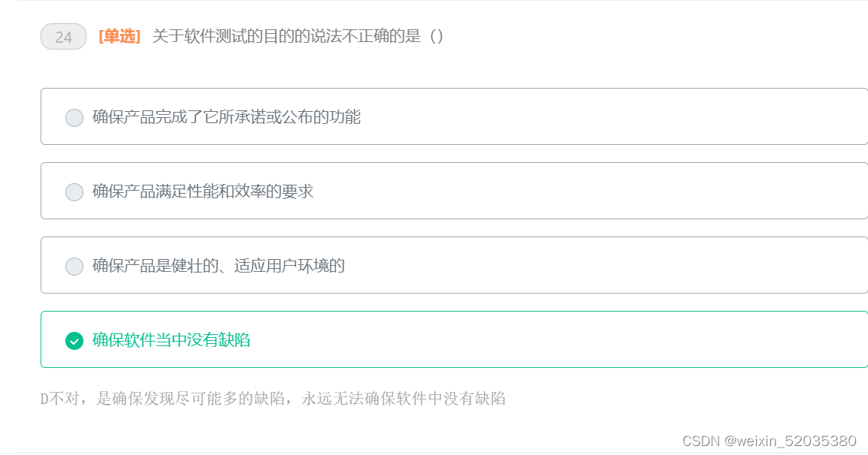Click the highlighted green answer card D
The image size is (868, 455).
pyautogui.click(x=451, y=340)
